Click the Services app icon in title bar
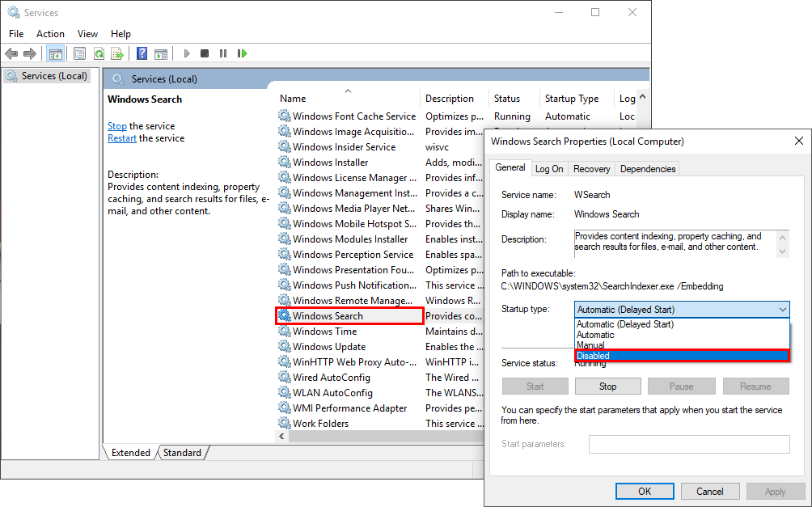The height and width of the screenshot is (507, 812). coord(14,12)
